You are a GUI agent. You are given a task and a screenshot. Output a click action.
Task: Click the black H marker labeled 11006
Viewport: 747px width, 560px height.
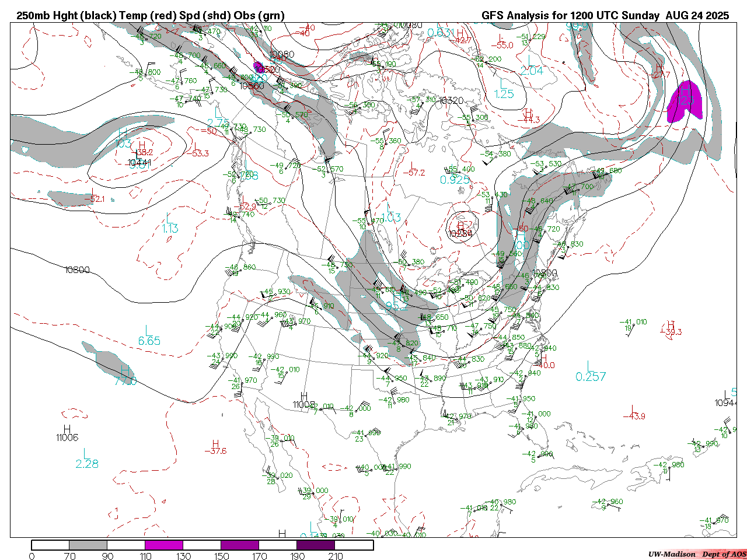(67, 429)
